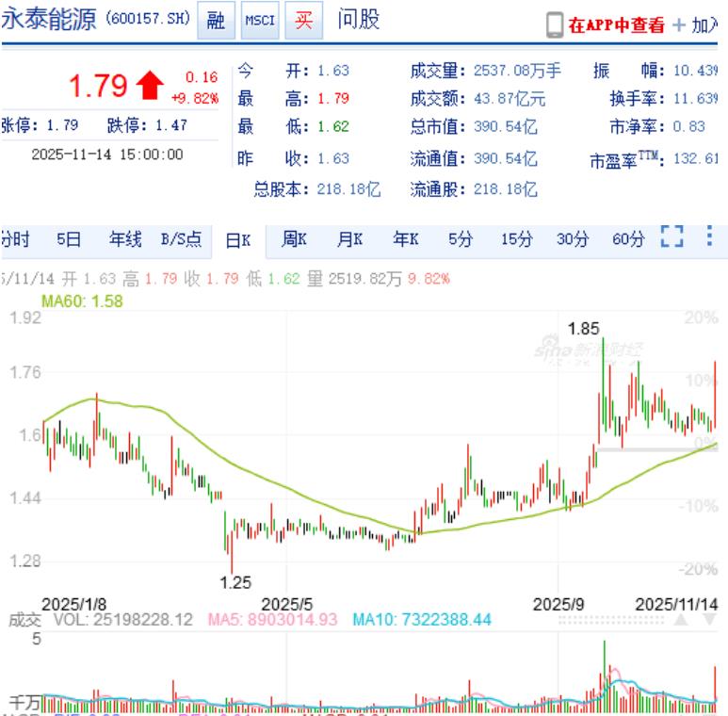The image size is (728, 716).
Task: Click the 换手率 value 11.63%
Action: pos(695,98)
